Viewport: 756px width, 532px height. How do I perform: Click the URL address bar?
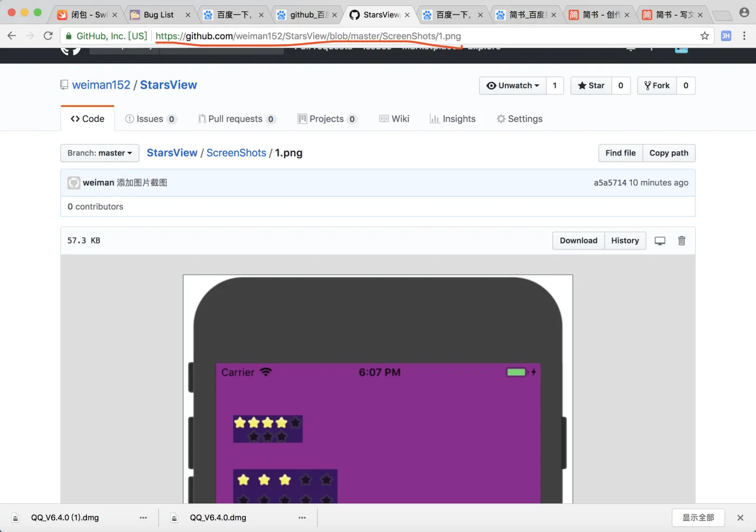click(378, 36)
